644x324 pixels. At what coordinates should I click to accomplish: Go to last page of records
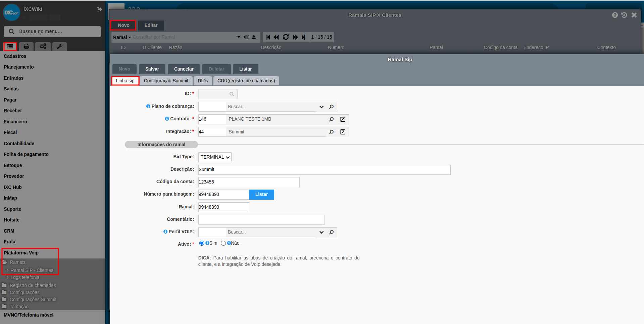[303, 37]
